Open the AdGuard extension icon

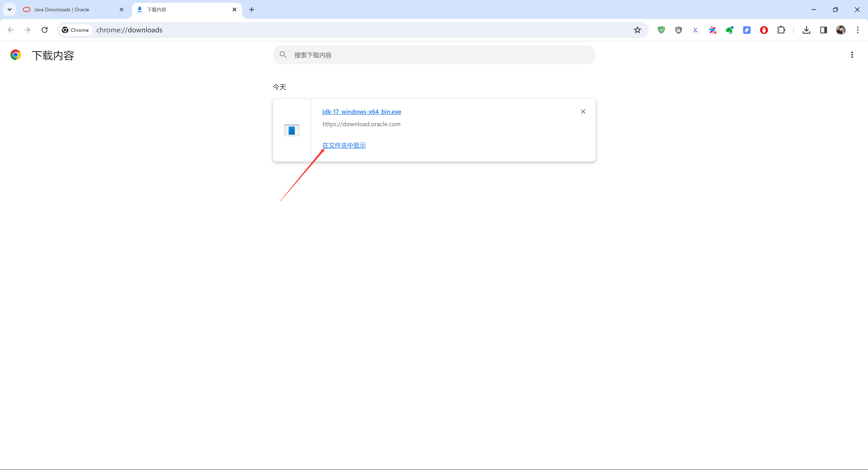[662, 30]
